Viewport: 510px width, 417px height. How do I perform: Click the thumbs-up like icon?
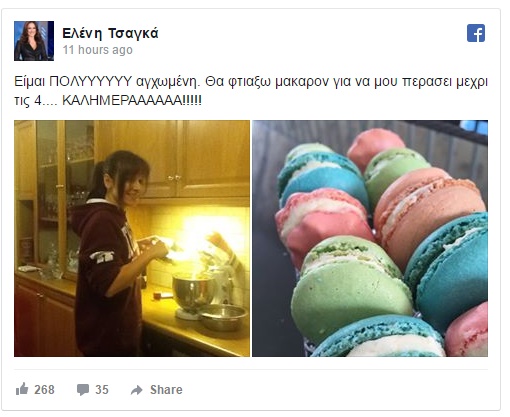[22, 389]
